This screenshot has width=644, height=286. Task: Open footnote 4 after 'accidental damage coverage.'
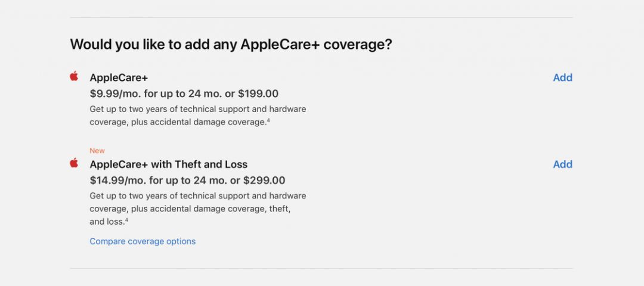pyautogui.click(x=268, y=120)
